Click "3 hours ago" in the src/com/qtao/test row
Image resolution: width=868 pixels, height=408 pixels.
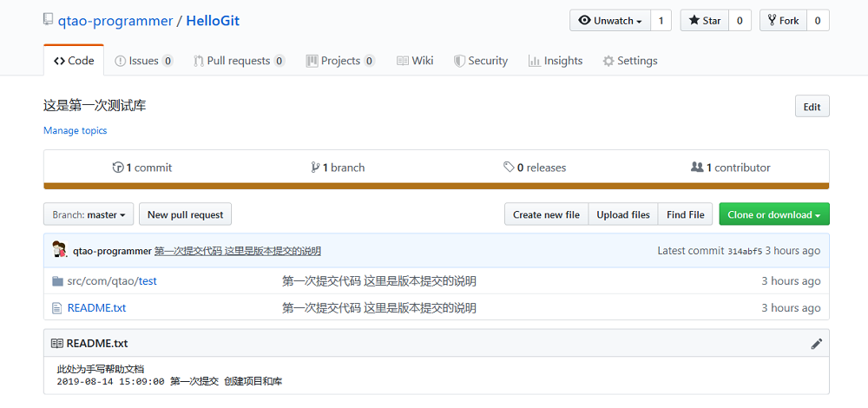tap(791, 281)
